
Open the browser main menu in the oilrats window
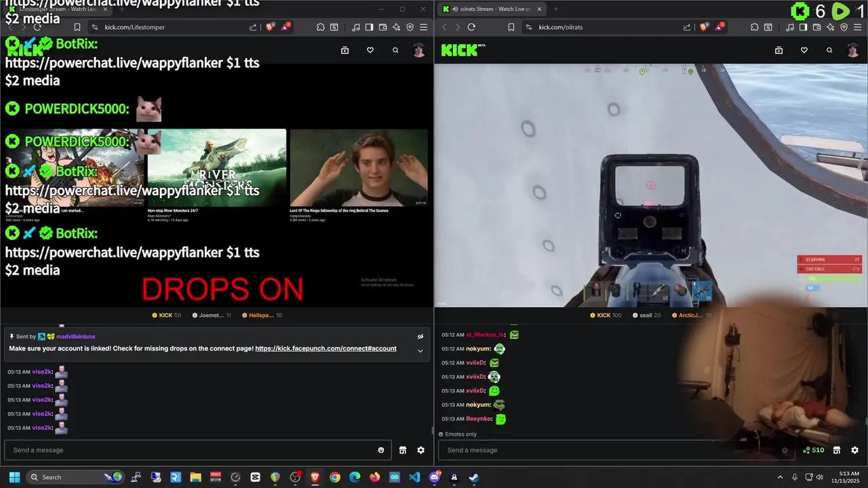857,27
